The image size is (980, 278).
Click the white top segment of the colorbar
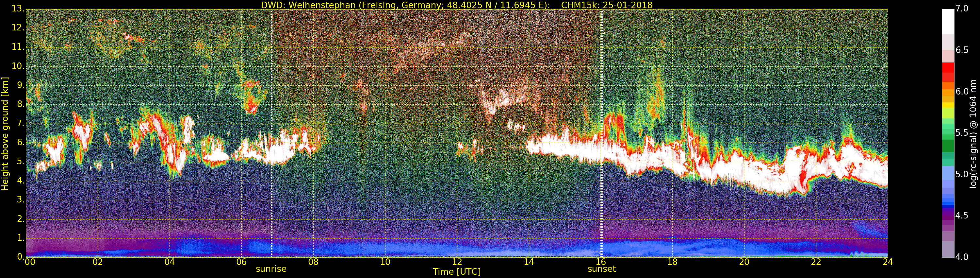(948, 22)
